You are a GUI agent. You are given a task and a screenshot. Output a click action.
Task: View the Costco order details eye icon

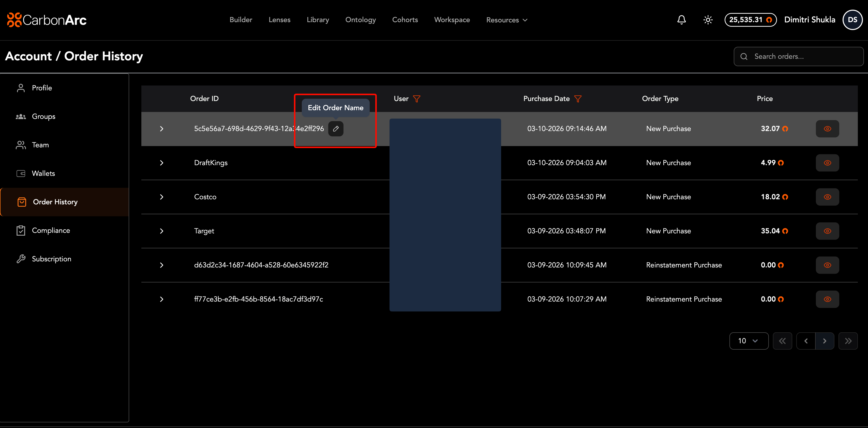coord(827,197)
